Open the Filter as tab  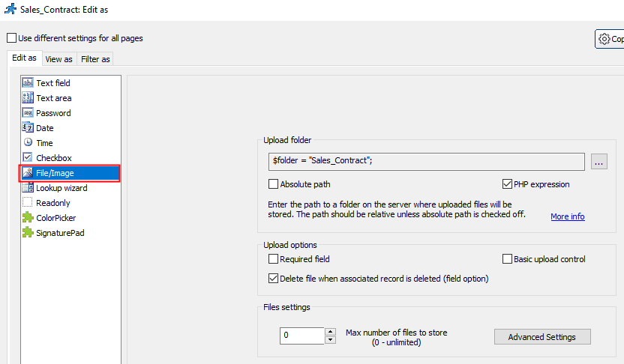(x=95, y=59)
